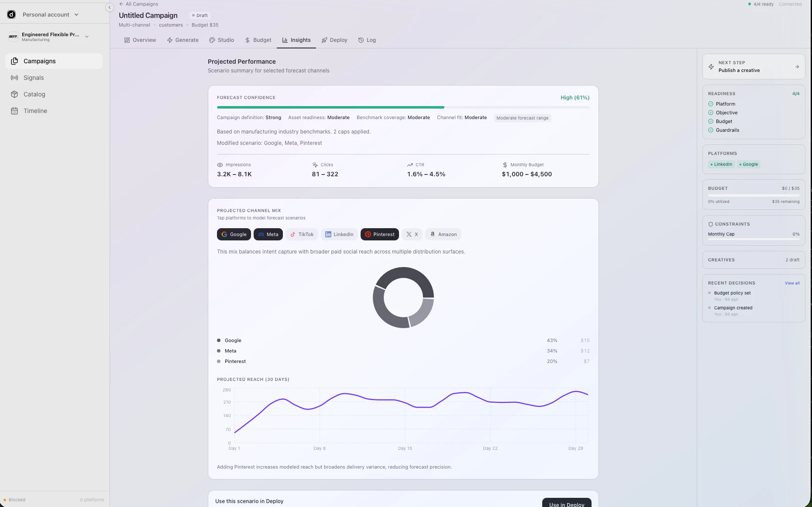Select the Campaigns documents icon in sidebar
The image size is (812, 507).
click(x=14, y=61)
